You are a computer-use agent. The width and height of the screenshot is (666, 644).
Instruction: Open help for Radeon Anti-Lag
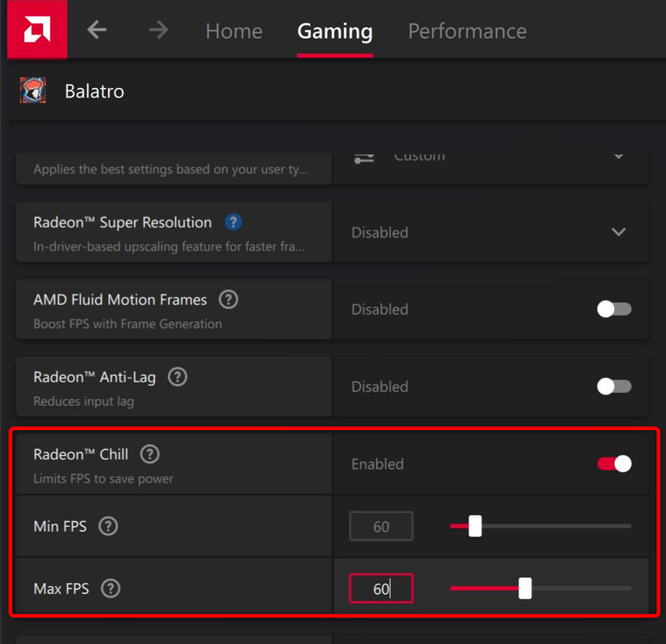tap(178, 377)
